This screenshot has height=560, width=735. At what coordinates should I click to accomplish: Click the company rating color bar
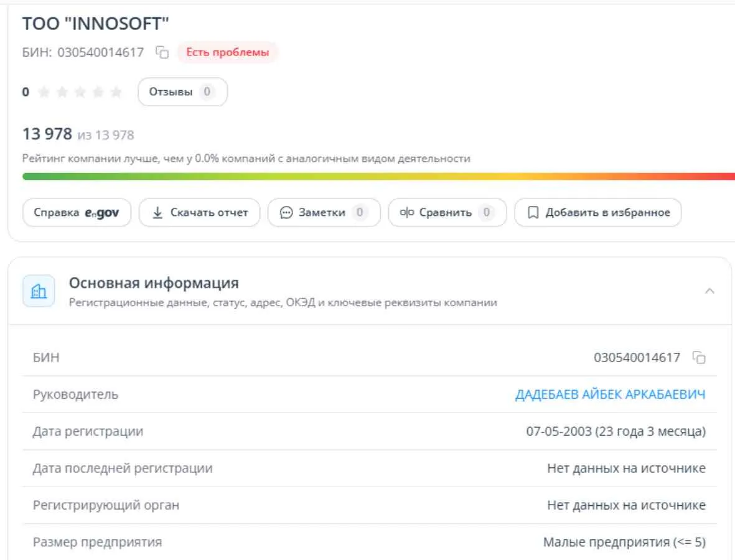pos(379,176)
